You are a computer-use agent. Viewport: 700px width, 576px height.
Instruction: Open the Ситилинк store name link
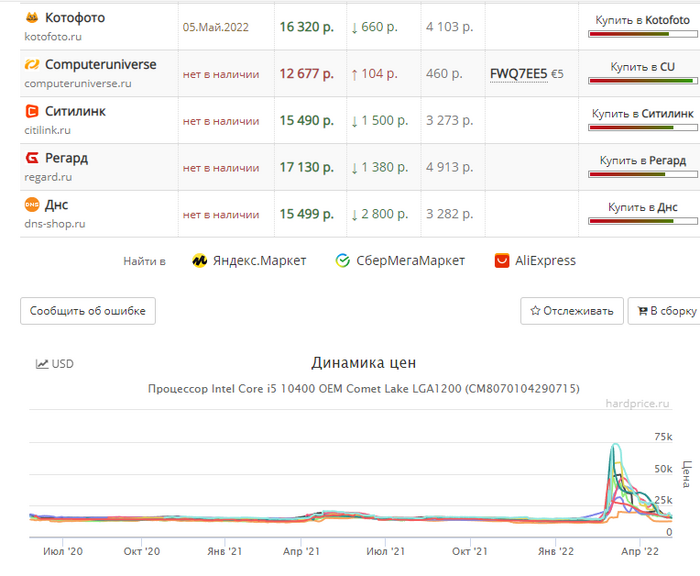75,111
